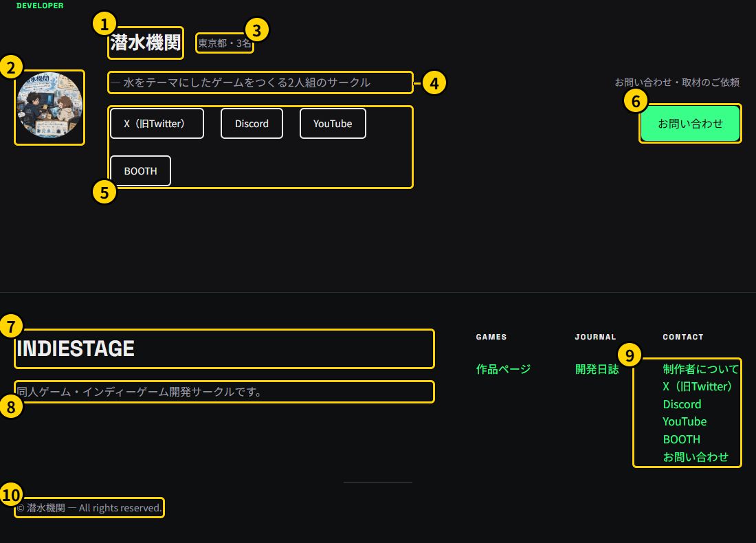Open the outlined X（旧Twitter） profile button
Viewport: 756px width, 543px height.
(157, 124)
